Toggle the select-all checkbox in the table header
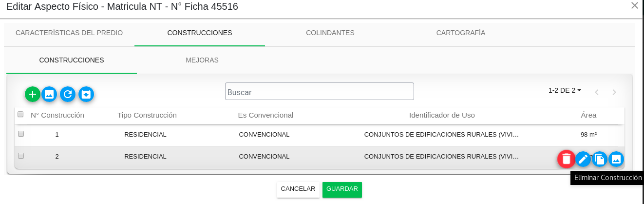 point(20,114)
